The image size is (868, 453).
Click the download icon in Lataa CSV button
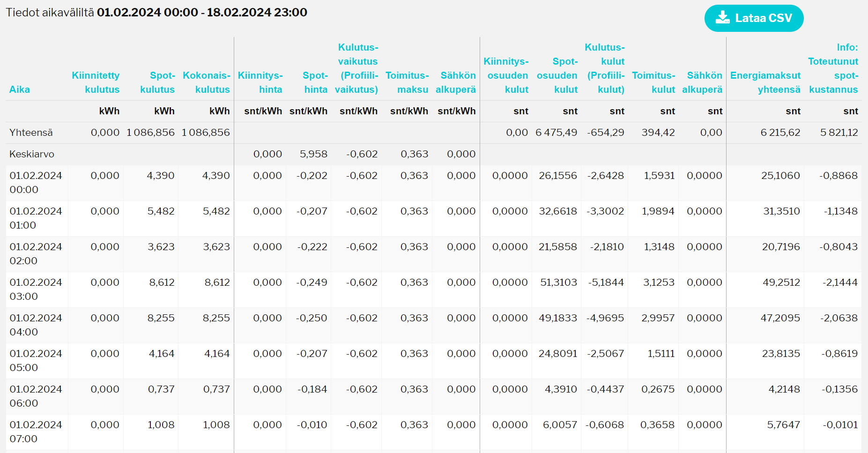coord(723,18)
